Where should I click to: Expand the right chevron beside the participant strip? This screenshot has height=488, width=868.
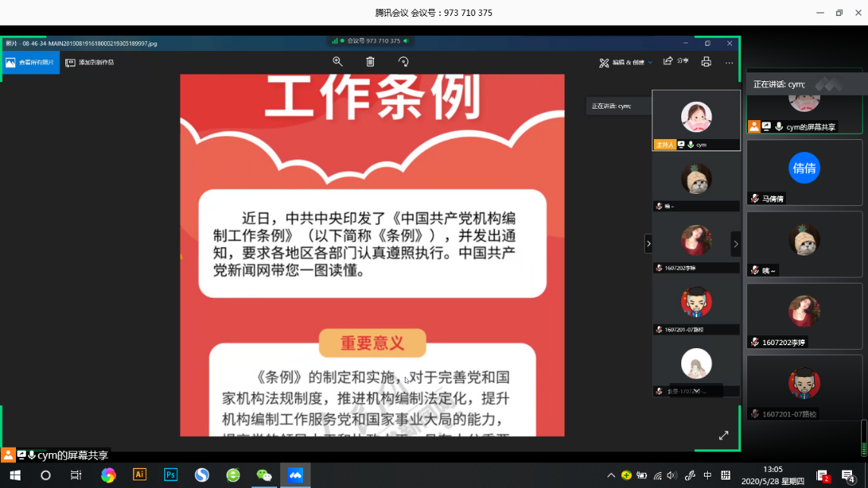pos(735,244)
